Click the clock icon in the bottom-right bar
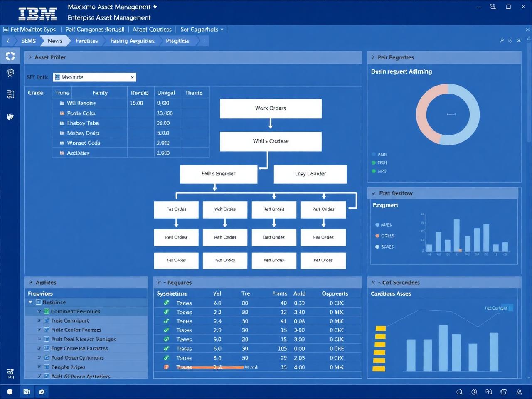Screen dimensions: 532x399 tap(474, 392)
